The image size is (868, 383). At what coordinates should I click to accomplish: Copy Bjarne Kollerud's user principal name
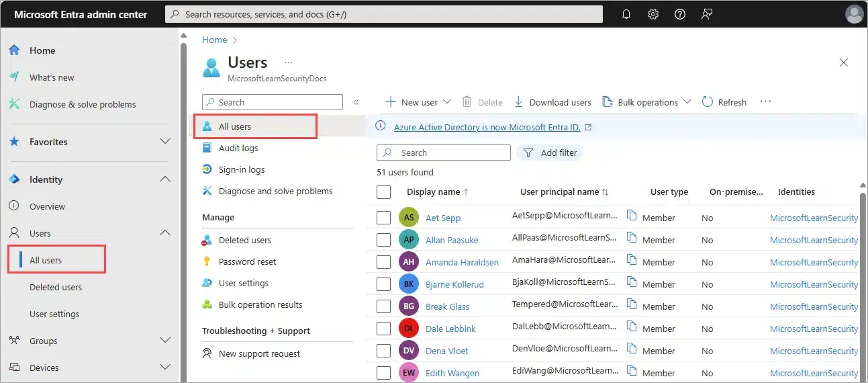[631, 282]
